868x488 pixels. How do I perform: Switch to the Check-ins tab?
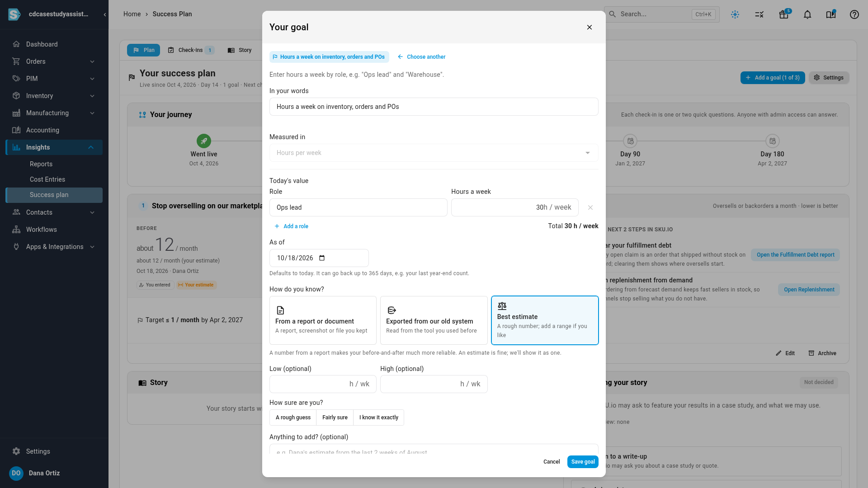tap(190, 50)
